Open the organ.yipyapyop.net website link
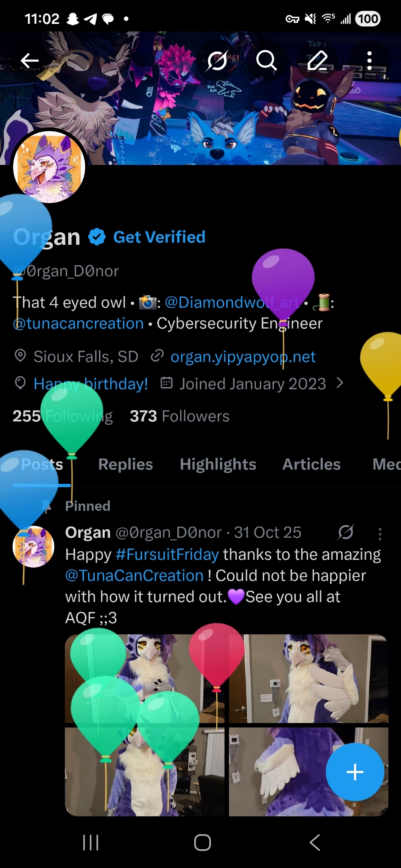Screen dimensions: 401x868 243,357
